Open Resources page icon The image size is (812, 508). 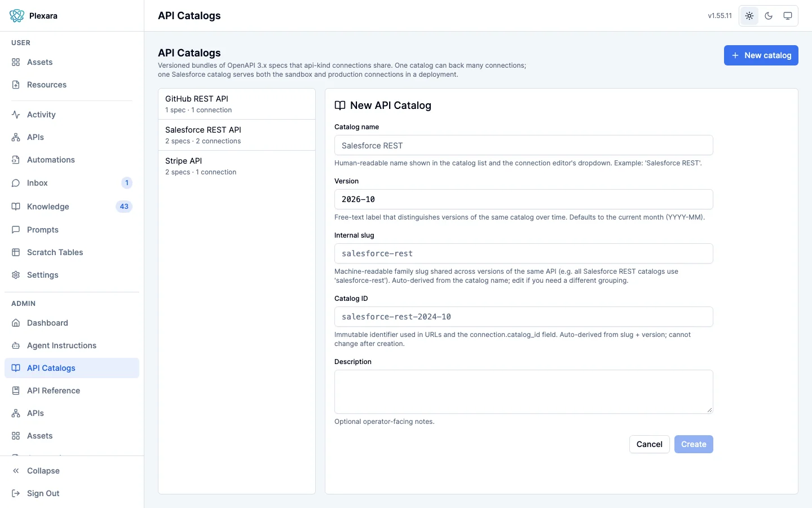click(x=16, y=85)
